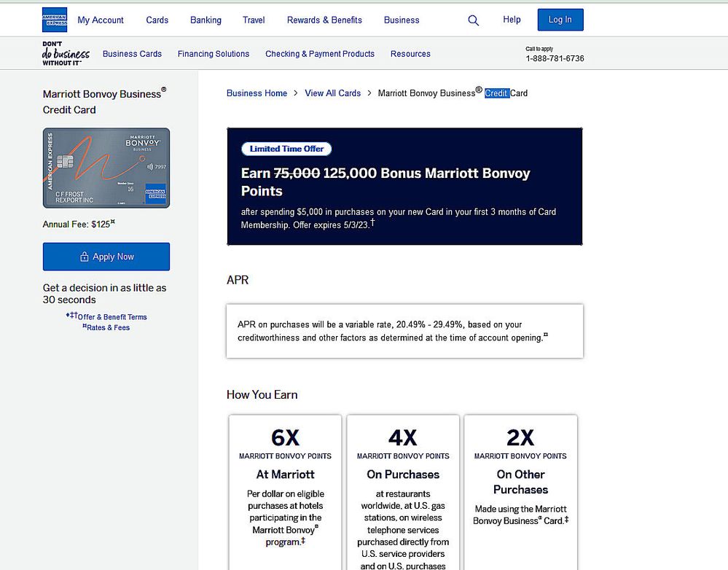This screenshot has width=728, height=570.
Task: Click the Marriott Bonvoy Business Credit Card title
Action: (104, 101)
